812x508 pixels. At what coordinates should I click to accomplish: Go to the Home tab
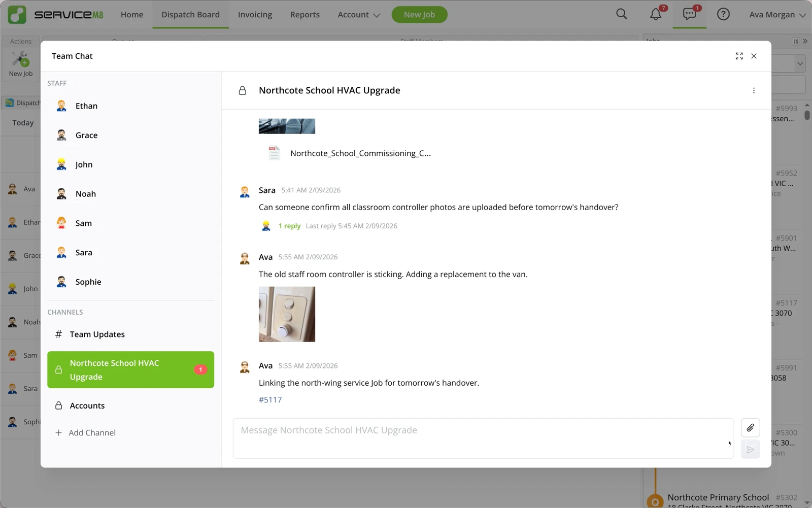click(132, 15)
